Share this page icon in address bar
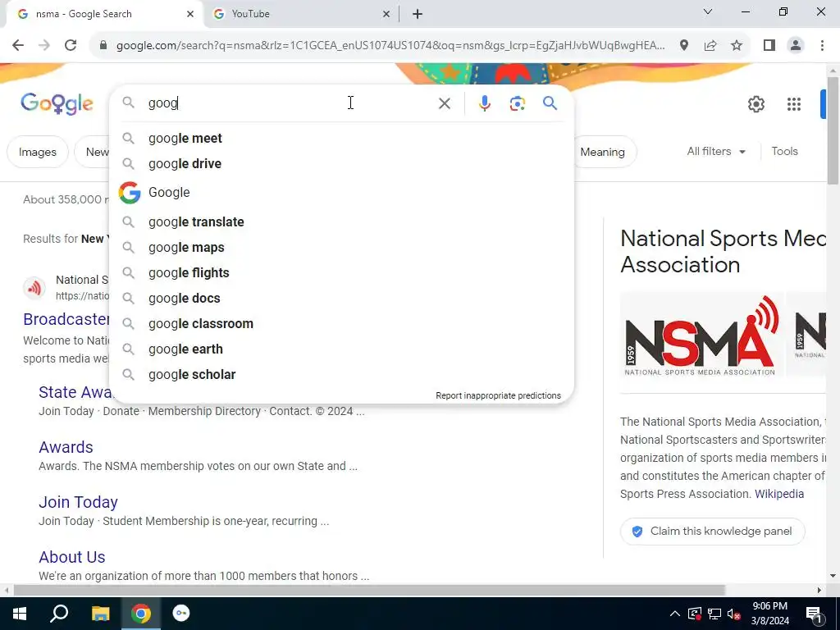Viewport: 840px width, 630px height. click(x=710, y=46)
